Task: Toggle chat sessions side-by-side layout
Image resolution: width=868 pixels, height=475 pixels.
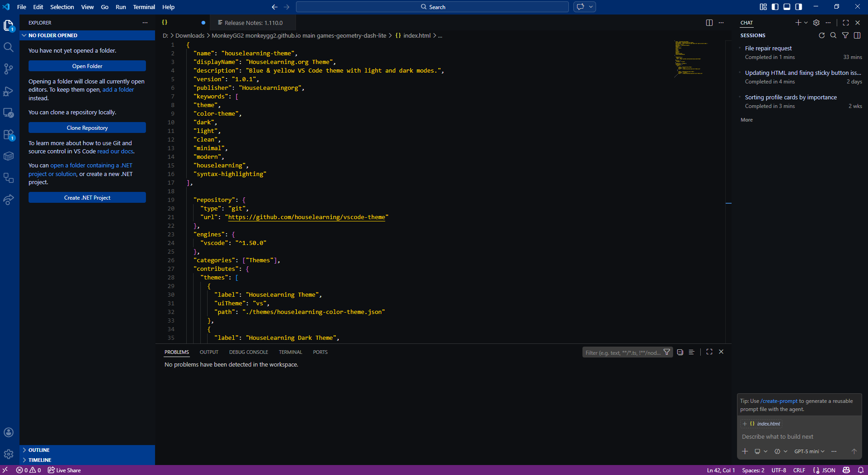Action: (x=857, y=35)
